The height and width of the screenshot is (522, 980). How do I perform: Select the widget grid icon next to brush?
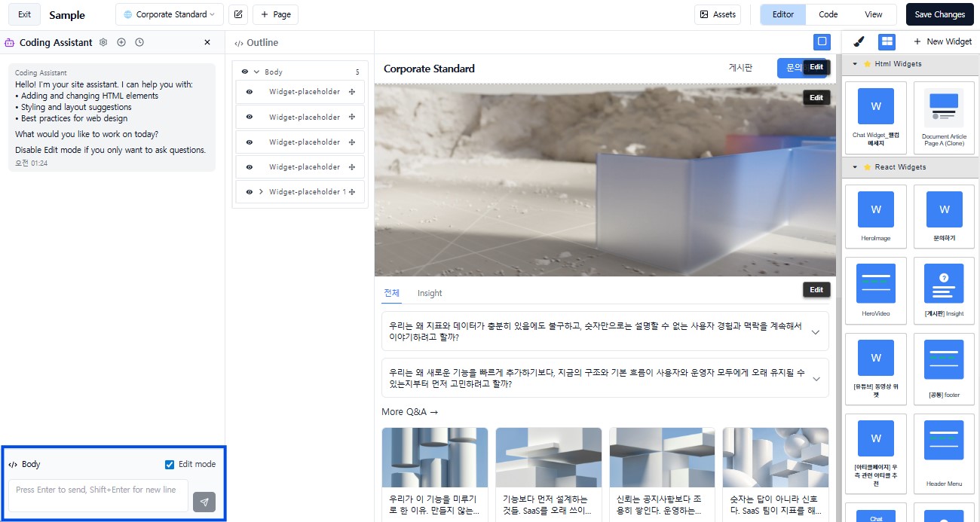coord(887,41)
